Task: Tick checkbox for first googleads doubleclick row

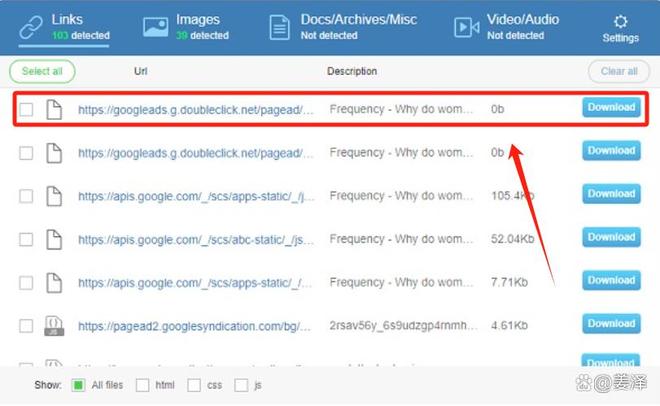Action: 26,110
